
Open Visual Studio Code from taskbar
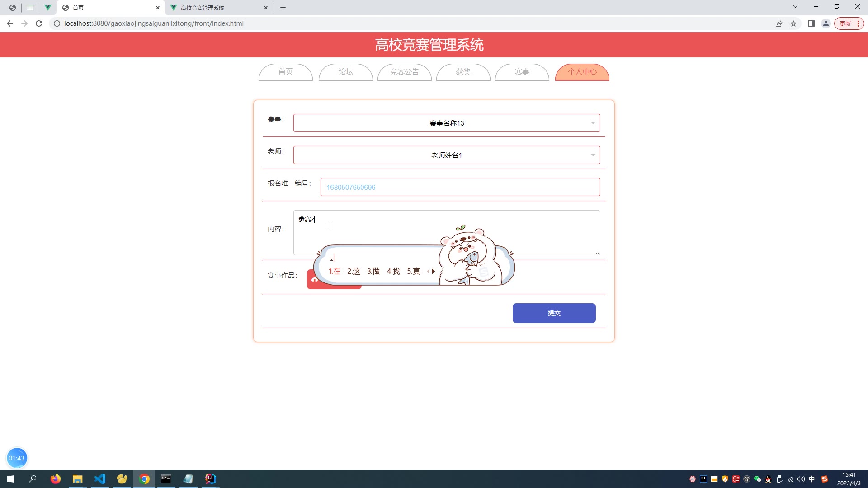(100, 479)
